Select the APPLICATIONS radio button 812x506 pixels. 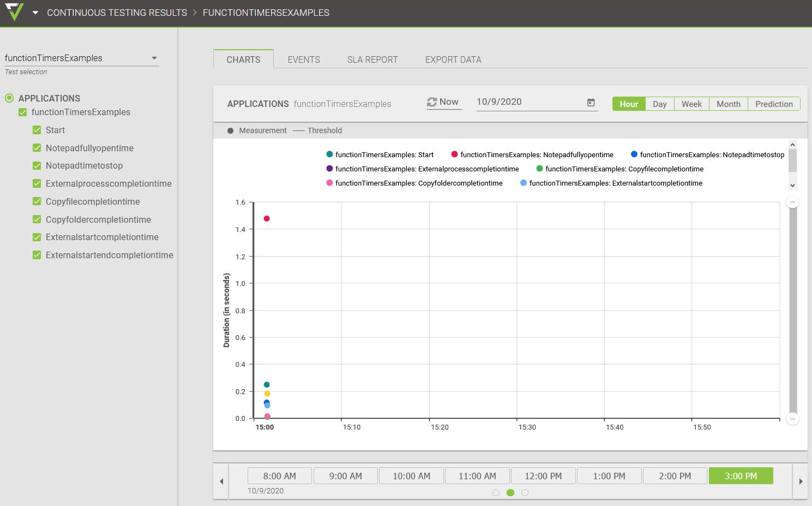coord(9,98)
